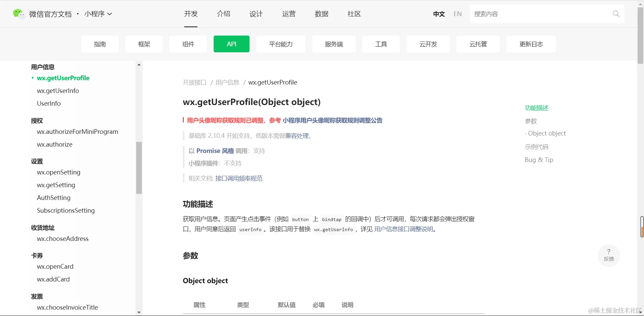Open the 反馈 feedback bubble
Screen dimensions: 644x316
tap(609, 255)
